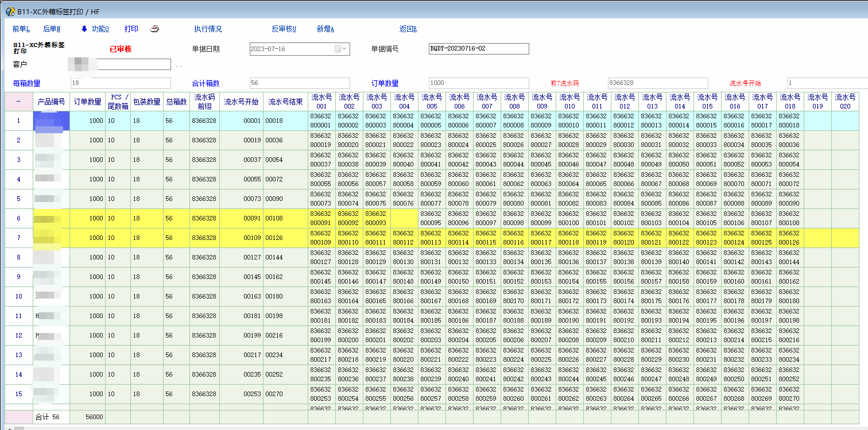Select row 7 via its row number

click(18, 238)
